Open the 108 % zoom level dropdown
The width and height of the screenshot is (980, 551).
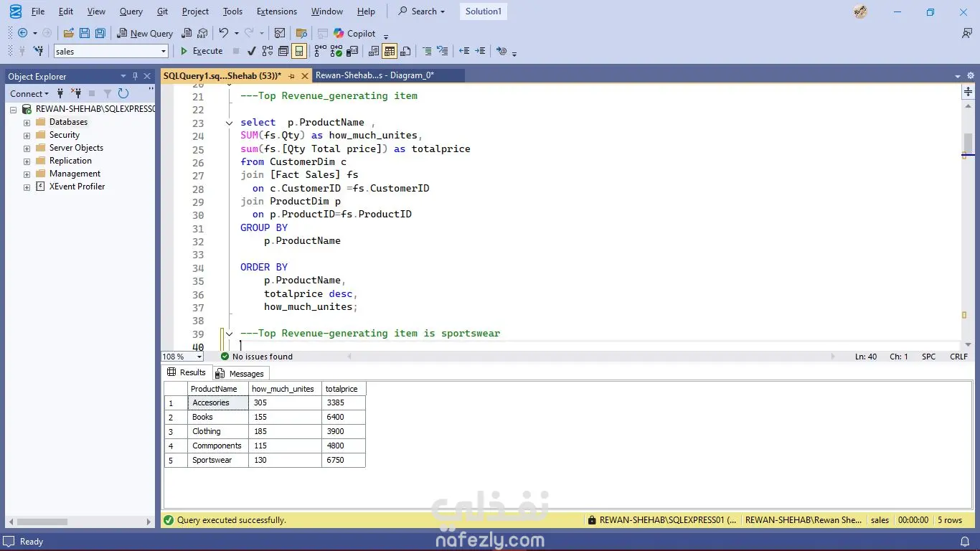(x=199, y=357)
